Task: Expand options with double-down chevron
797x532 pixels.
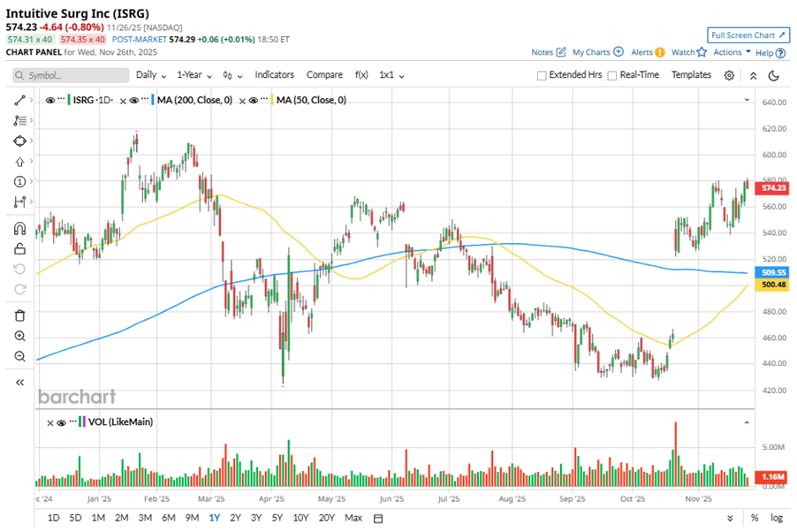Action: [x=730, y=518]
